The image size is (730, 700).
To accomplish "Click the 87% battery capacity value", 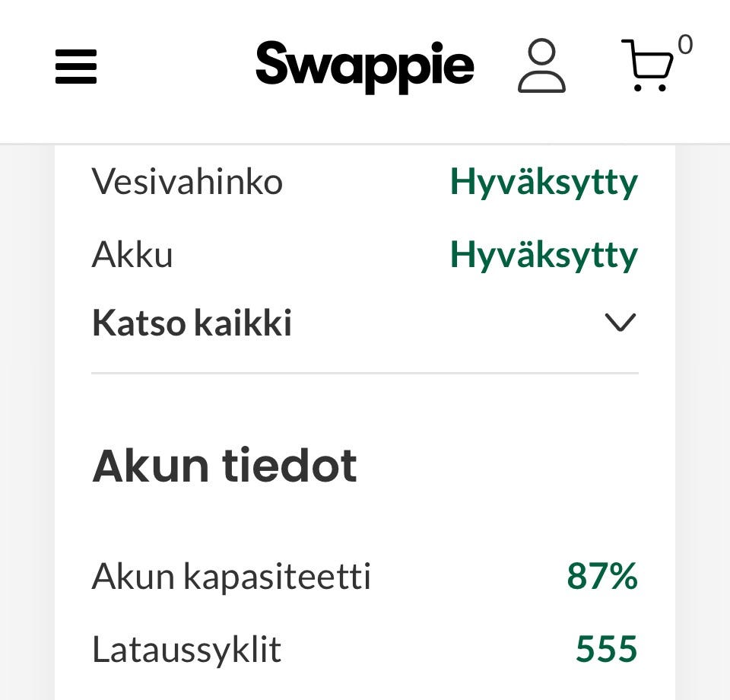I will [602, 576].
